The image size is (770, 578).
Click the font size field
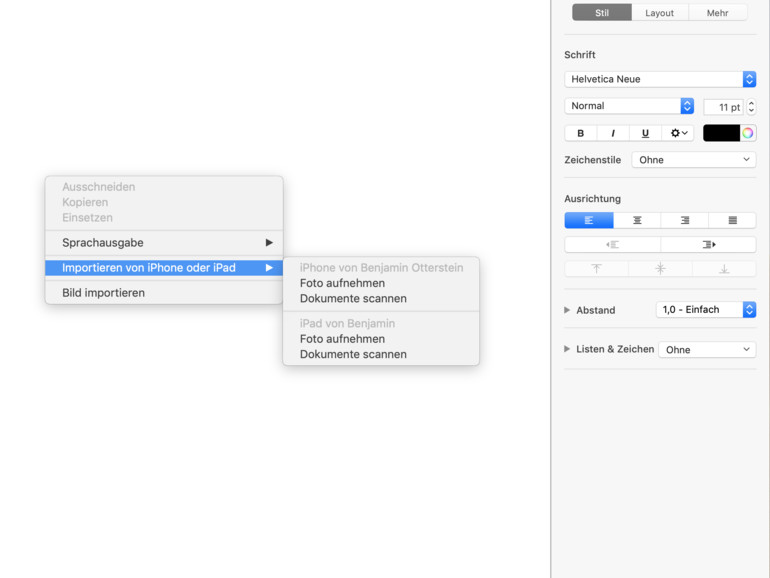coord(723,107)
